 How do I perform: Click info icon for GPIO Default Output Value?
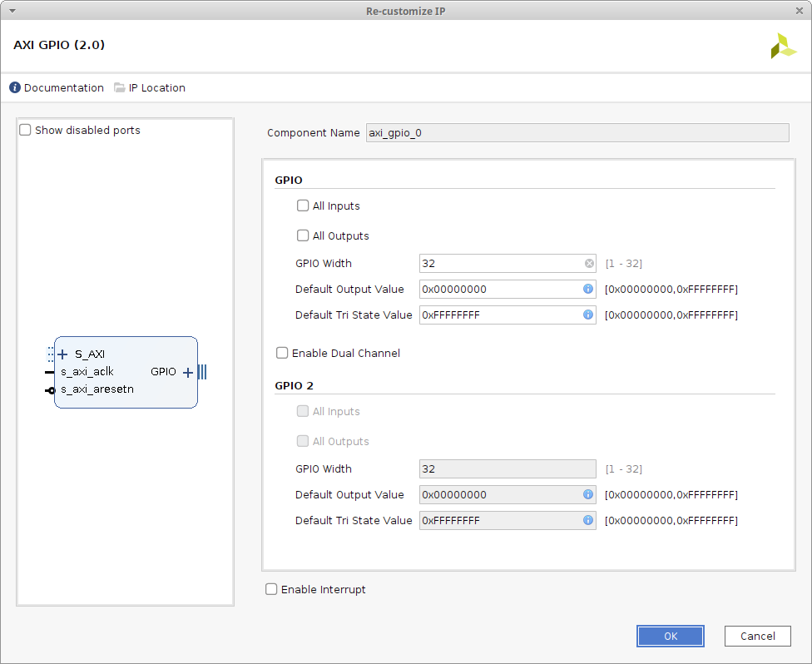[x=587, y=290]
